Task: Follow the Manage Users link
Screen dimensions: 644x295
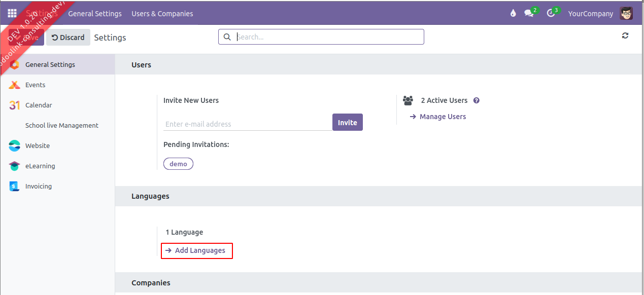Action: click(443, 117)
